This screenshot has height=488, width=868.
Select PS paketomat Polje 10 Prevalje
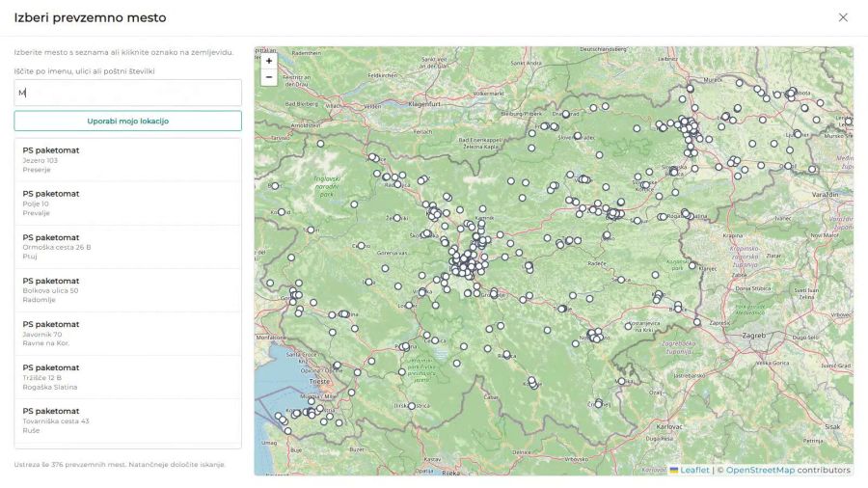pos(128,203)
